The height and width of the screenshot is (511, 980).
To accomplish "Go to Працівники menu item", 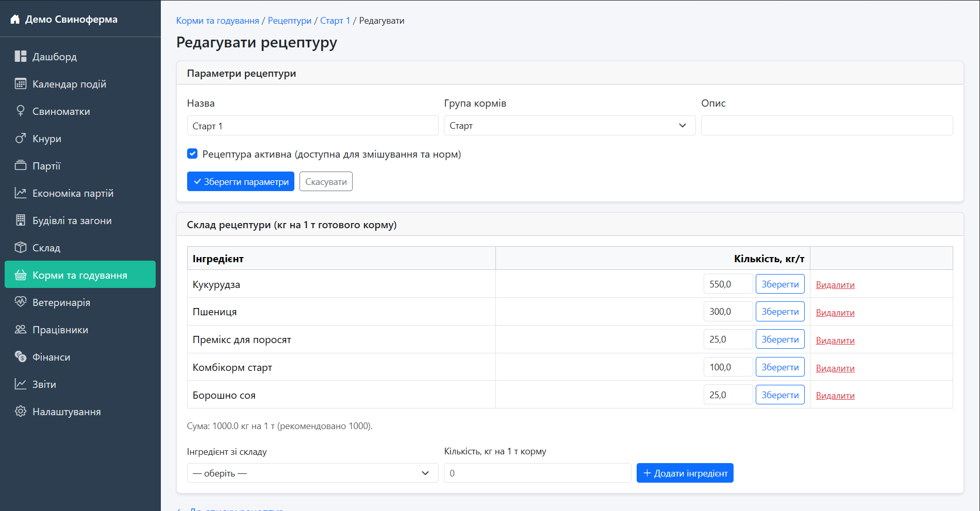I will coord(60,330).
